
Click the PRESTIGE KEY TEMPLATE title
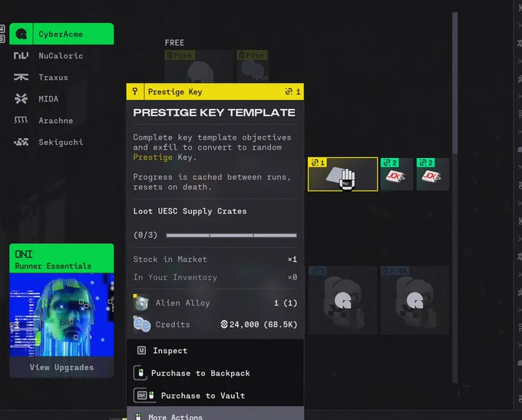coord(214,113)
